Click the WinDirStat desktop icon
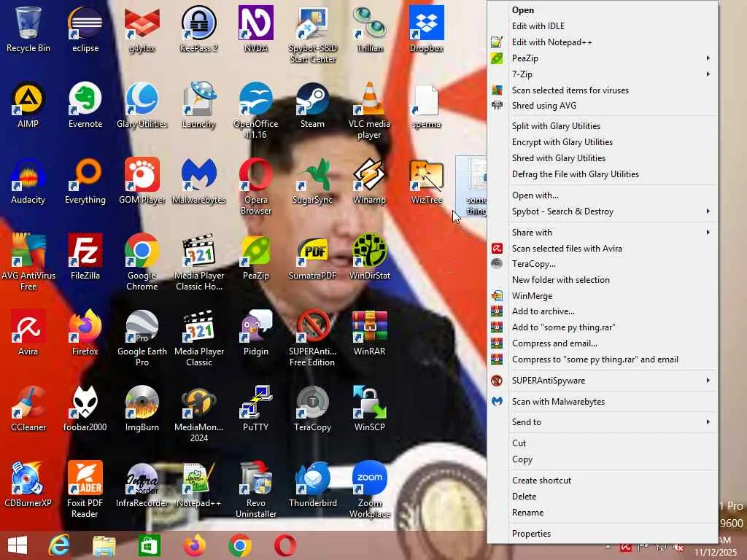The width and height of the screenshot is (747, 560). [369, 257]
